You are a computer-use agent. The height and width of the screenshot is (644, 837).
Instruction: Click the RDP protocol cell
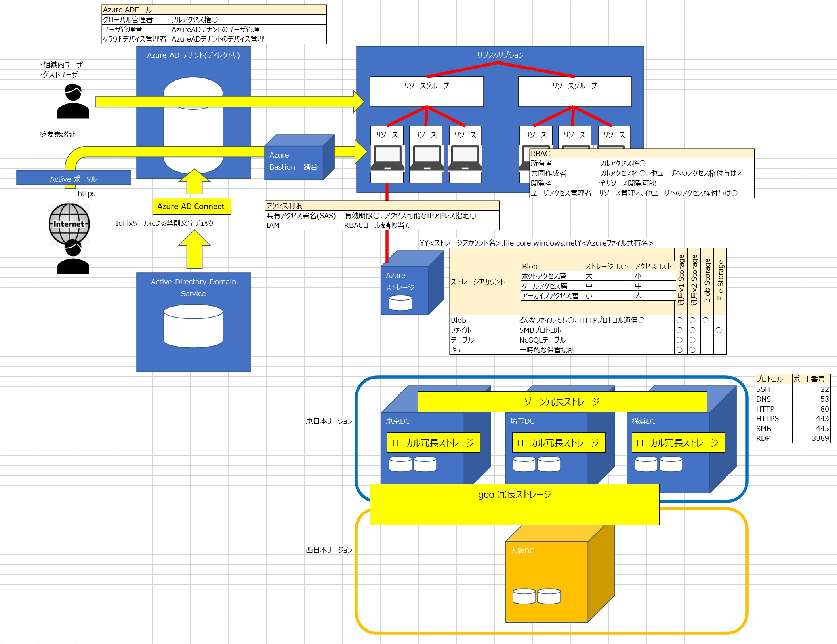point(774,438)
